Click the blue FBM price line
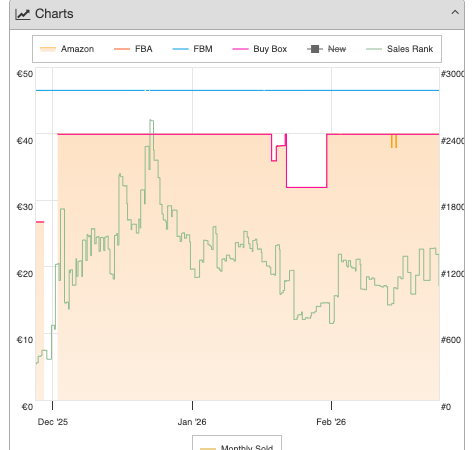Image resolution: width=474 pixels, height=450 pixels. click(x=237, y=90)
